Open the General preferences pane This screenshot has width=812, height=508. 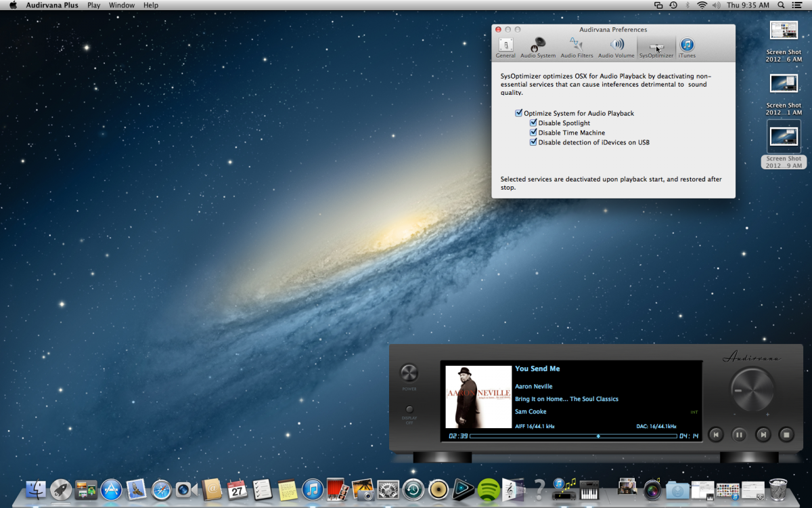point(505,47)
